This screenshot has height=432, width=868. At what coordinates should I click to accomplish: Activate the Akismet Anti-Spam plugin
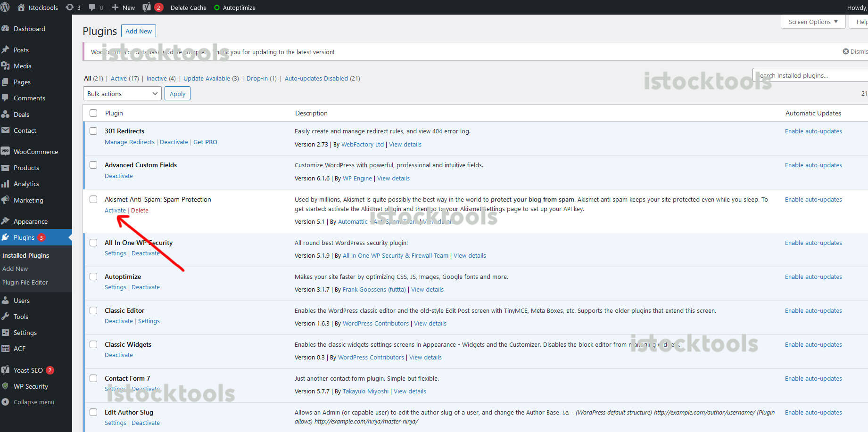[115, 211]
